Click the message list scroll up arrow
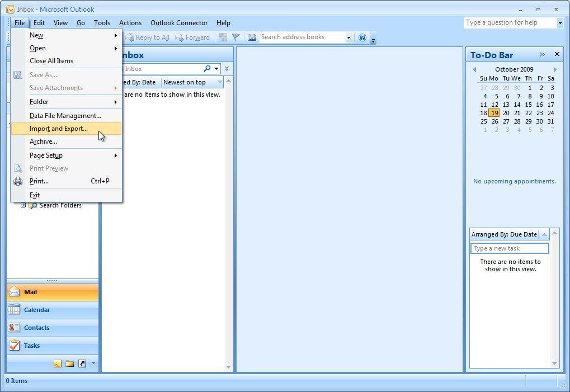The image size is (570, 392). pos(228,81)
